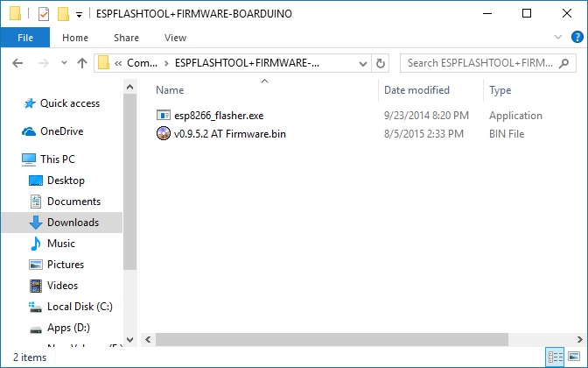Open Apps (D:) drive in sidebar
The height and width of the screenshot is (368, 588).
pos(68,328)
